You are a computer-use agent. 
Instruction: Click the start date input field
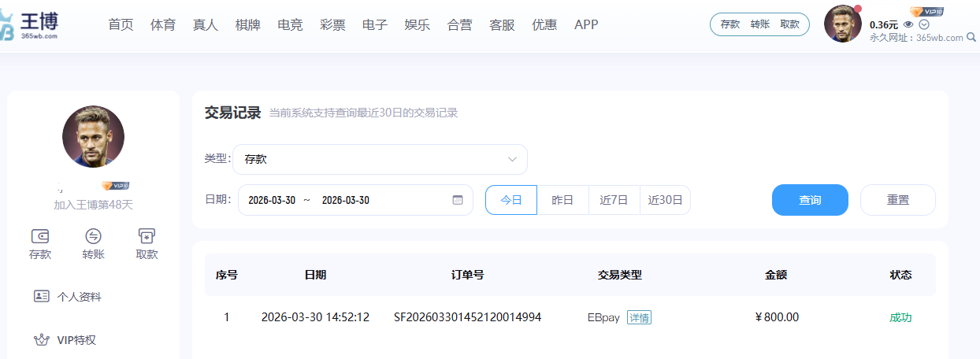pos(272,200)
